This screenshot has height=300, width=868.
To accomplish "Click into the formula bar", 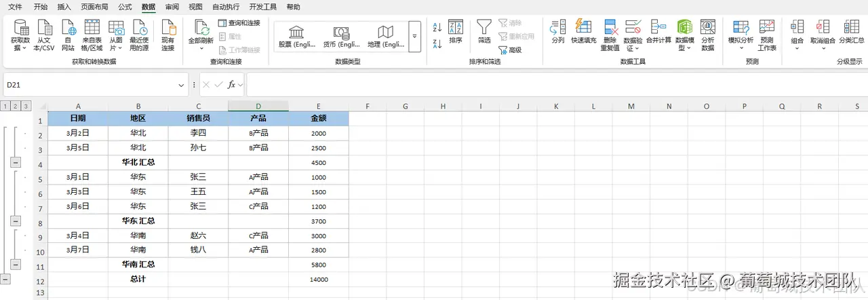I will click(x=556, y=85).
